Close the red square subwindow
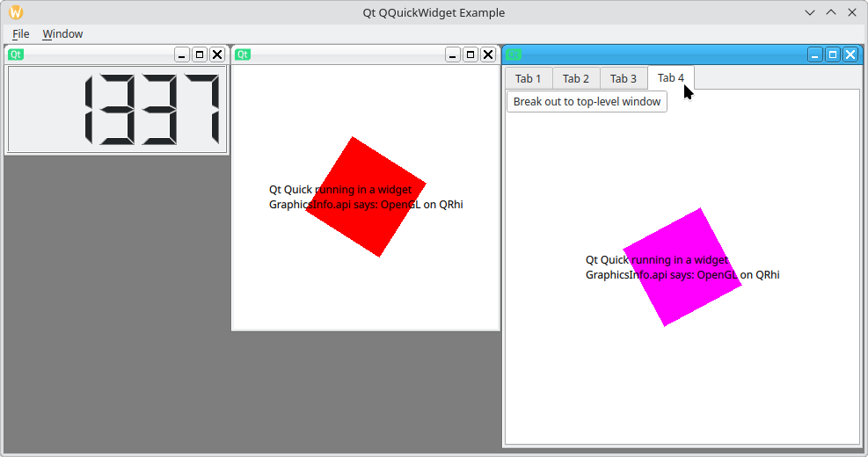This screenshot has width=868, height=457. (x=488, y=54)
